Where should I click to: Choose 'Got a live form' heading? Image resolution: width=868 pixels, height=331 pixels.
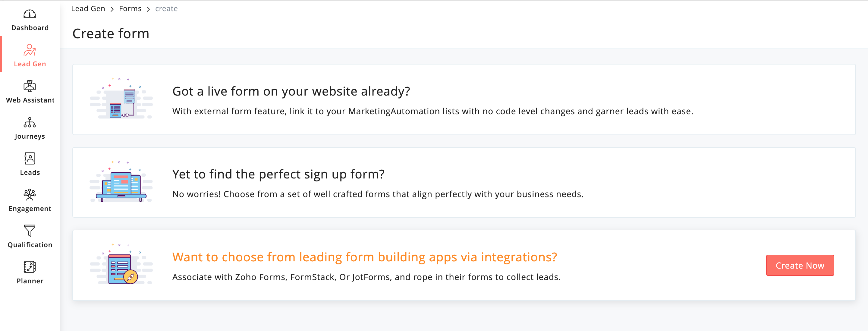click(x=291, y=91)
